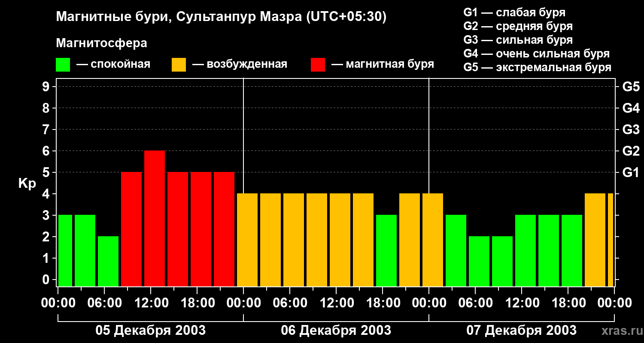Click the final '00:00' label ending 07 December

[x=614, y=303]
